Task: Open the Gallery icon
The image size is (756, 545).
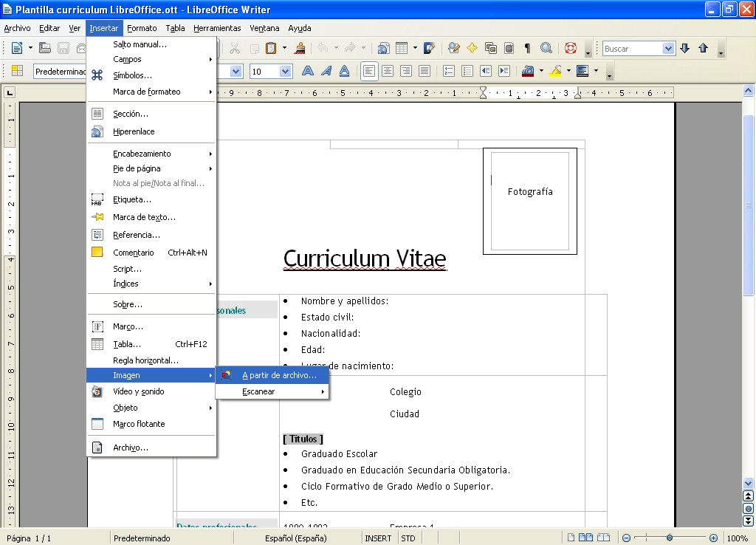Action: pyautogui.click(x=491, y=48)
